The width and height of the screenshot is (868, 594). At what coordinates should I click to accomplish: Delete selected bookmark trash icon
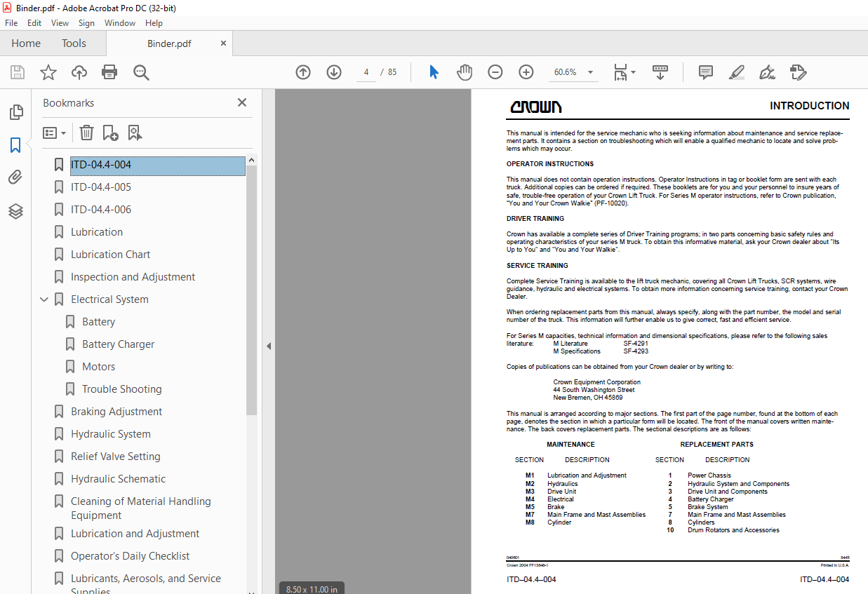pyautogui.click(x=86, y=133)
